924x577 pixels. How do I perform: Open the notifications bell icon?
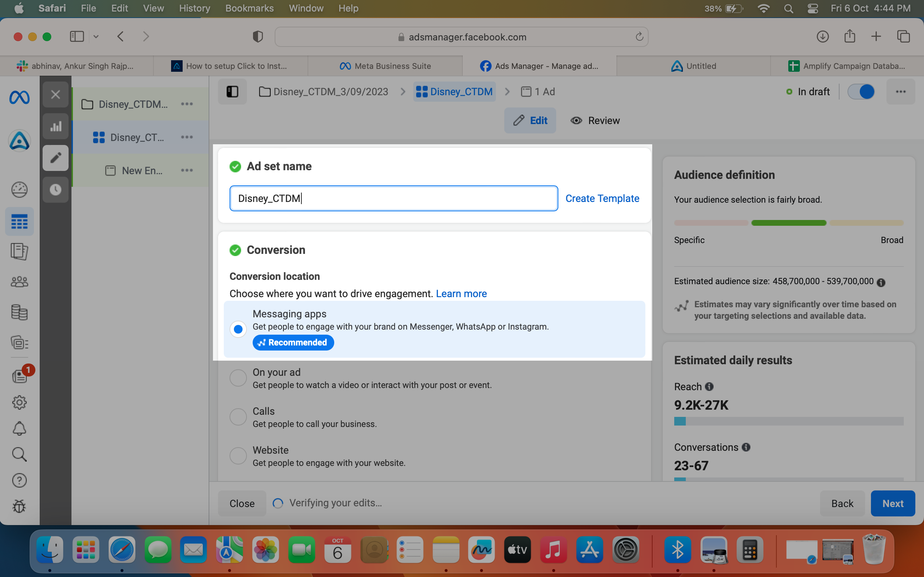pyautogui.click(x=19, y=428)
